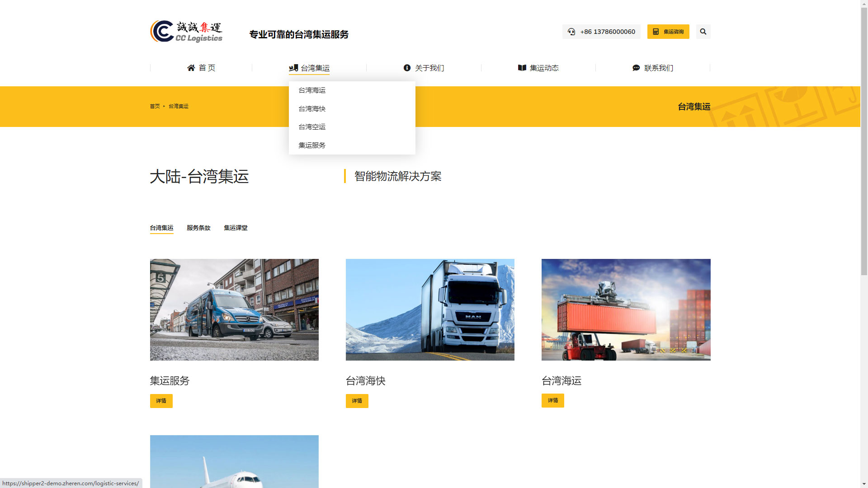The width and height of the screenshot is (868, 488).
Task: Click the page vertical scrollbar
Action: tap(864, 142)
